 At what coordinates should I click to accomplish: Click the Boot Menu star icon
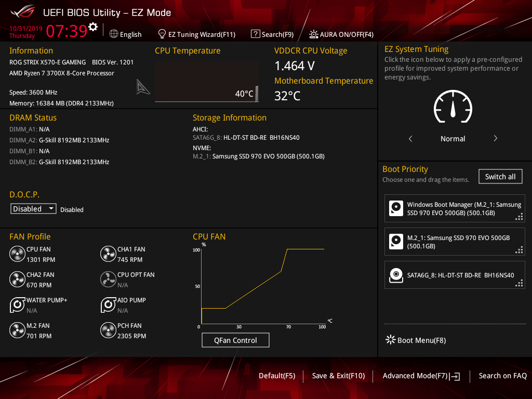[x=391, y=340]
